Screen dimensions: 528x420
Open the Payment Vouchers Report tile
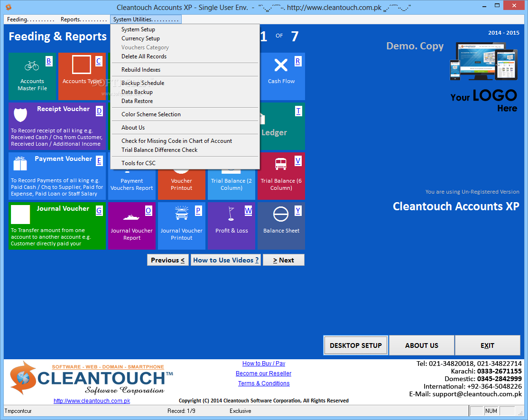[x=132, y=185]
